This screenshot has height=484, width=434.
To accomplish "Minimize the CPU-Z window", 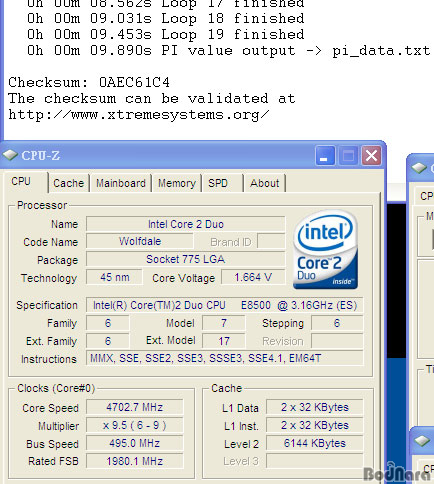I will click(325, 155).
